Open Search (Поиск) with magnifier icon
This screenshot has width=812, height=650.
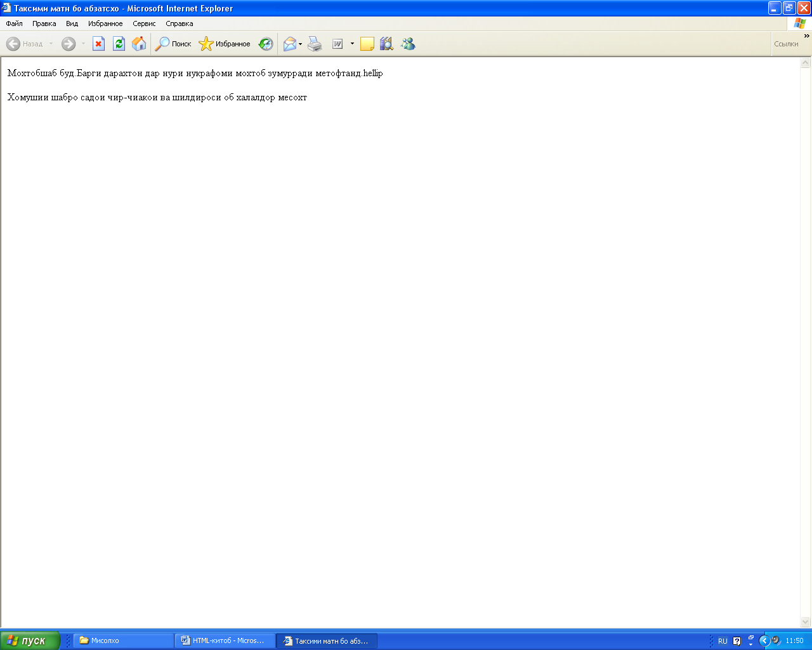point(173,44)
